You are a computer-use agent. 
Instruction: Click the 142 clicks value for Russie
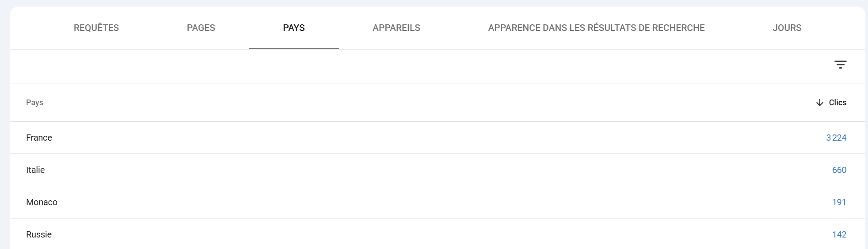click(x=839, y=234)
